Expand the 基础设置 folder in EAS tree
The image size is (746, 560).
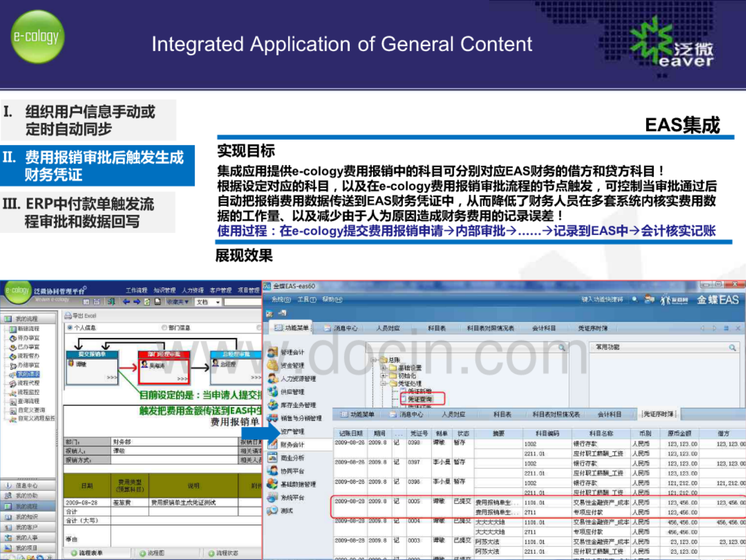point(383,368)
